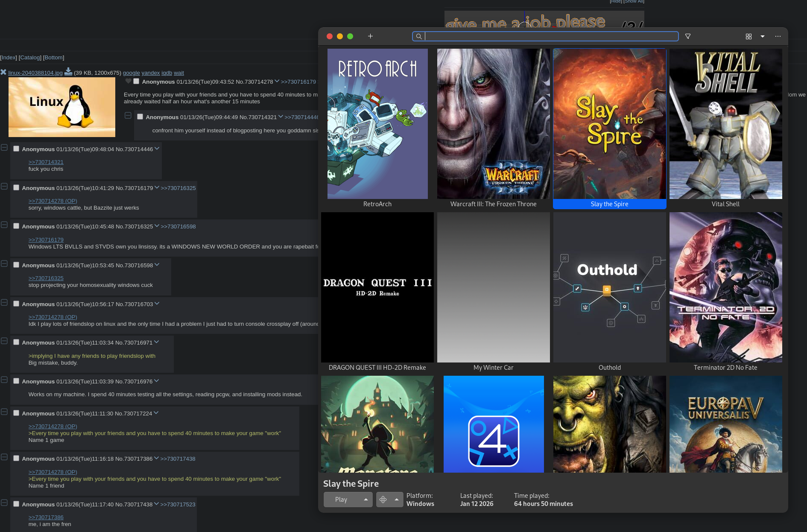Hide post No.730717438 with its minus button
807x532 pixels.
(x=4, y=503)
